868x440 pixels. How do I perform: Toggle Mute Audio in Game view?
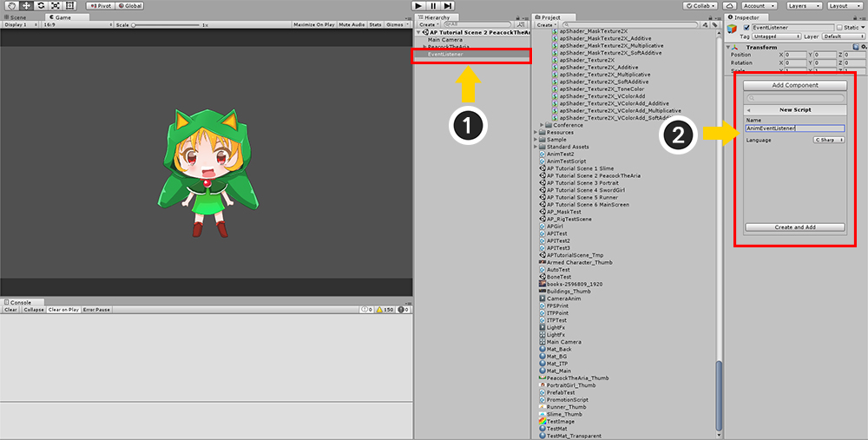coord(352,25)
